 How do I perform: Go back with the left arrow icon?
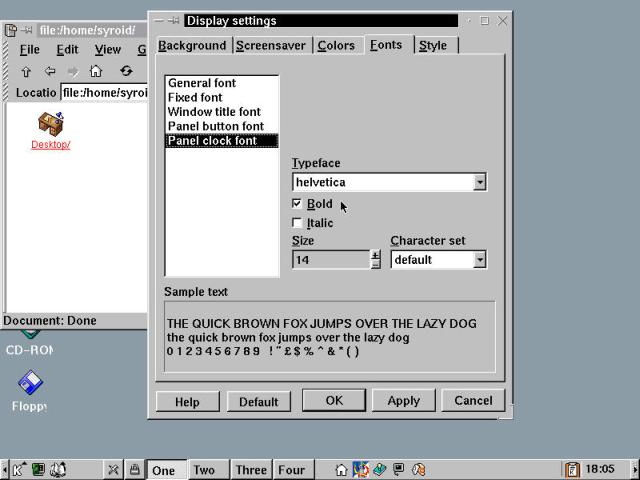50,71
